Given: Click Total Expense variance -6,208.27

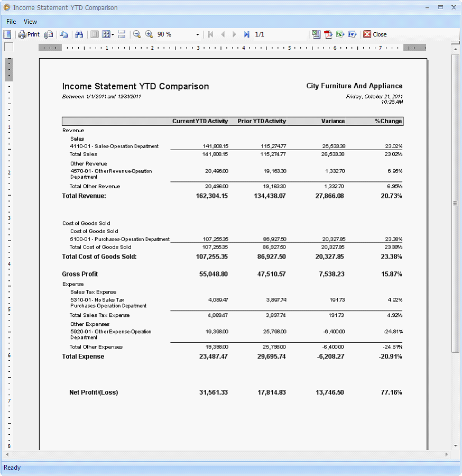Looking at the screenshot, I should point(331,356).
